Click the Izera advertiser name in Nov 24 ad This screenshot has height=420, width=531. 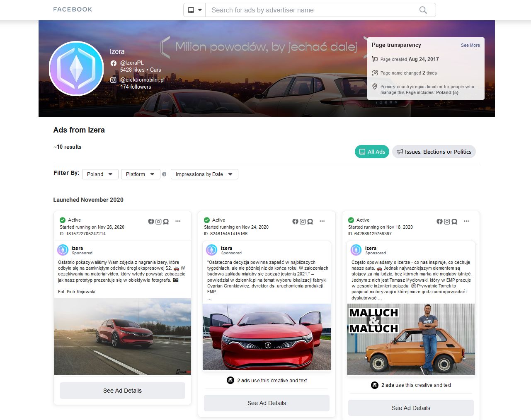pyautogui.click(x=226, y=248)
